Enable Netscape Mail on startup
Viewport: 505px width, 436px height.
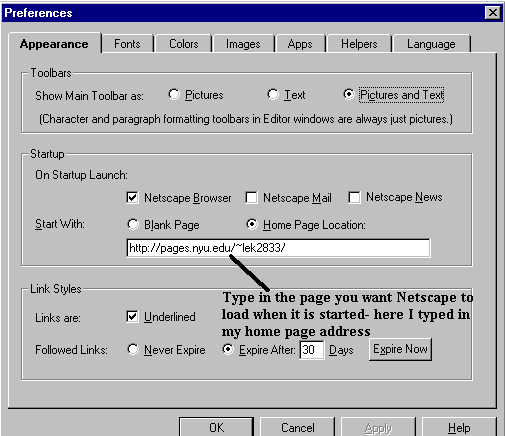251,197
